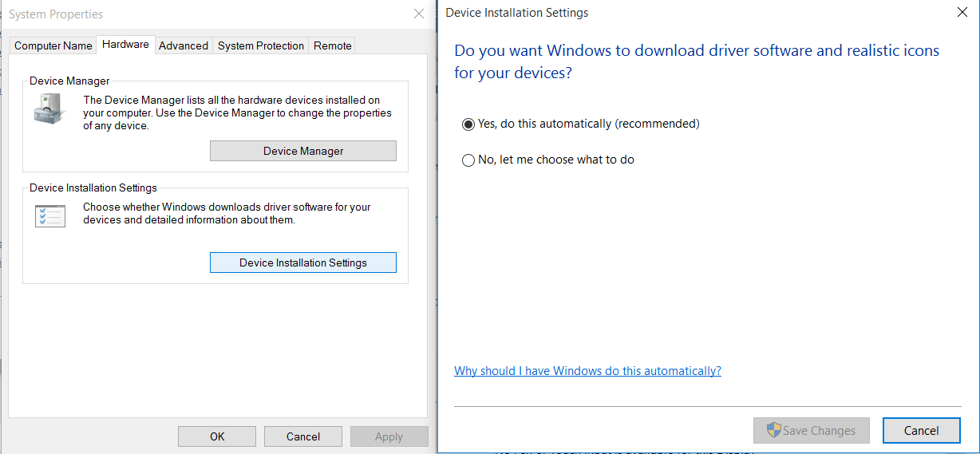This screenshot has height=454, width=980.
Task: Open 'Why should I have Windows do this automatically?' link
Action: (x=587, y=371)
